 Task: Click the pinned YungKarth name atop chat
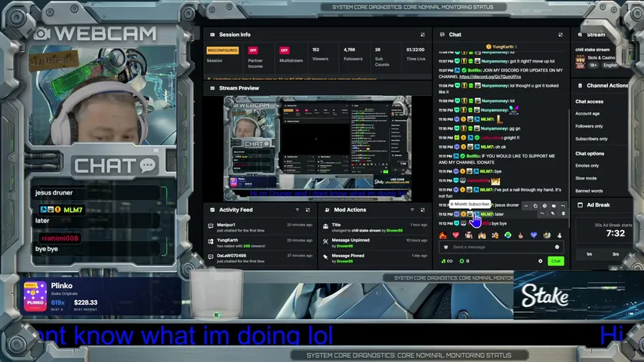503,47
